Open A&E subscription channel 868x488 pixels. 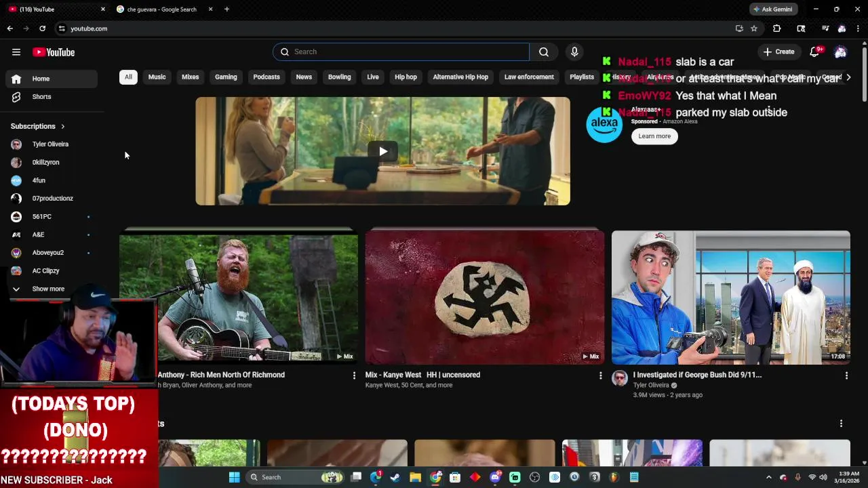click(x=52, y=235)
